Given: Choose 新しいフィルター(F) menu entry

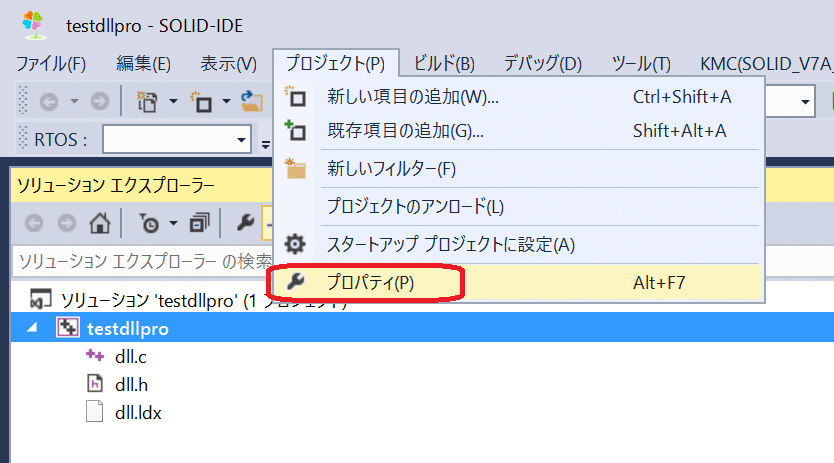Looking at the screenshot, I should click(x=519, y=169).
